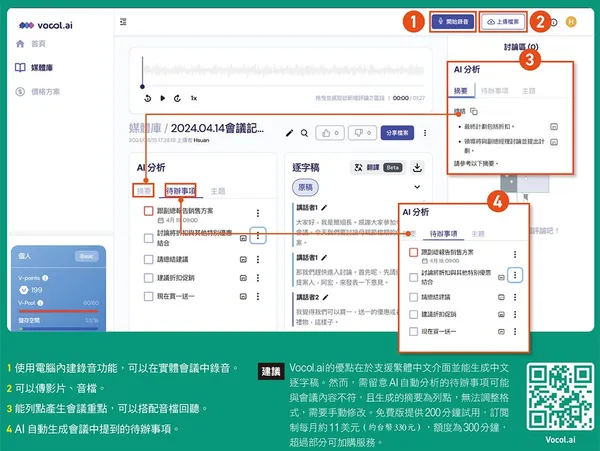
Task: Search the recording with the magnifier icon
Action: [304, 133]
